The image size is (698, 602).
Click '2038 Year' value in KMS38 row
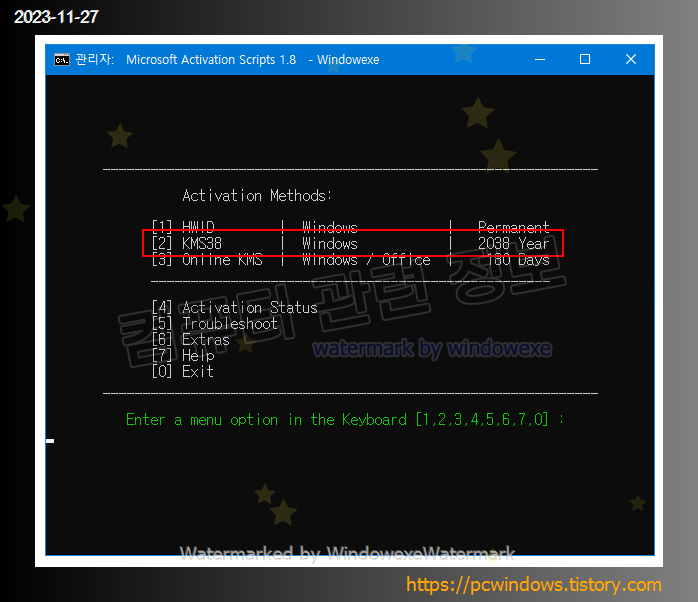pos(513,244)
